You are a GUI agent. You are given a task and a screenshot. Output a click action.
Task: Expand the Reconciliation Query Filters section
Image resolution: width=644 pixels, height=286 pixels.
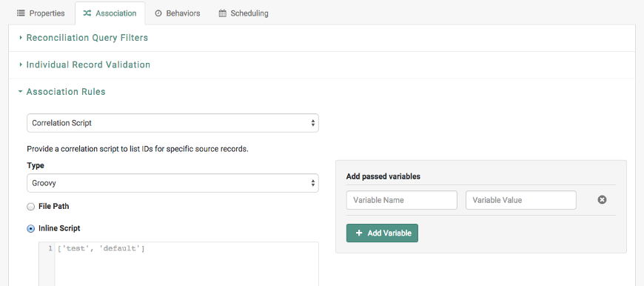click(x=87, y=38)
